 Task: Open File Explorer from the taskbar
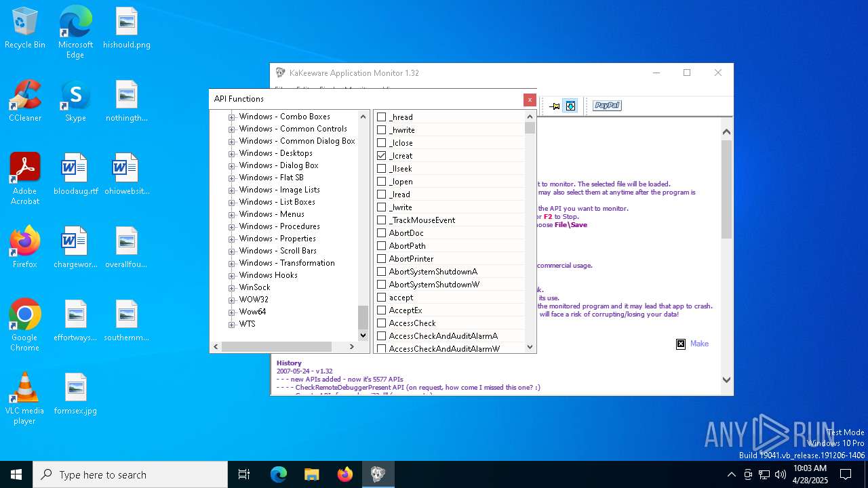tap(312, 474)
